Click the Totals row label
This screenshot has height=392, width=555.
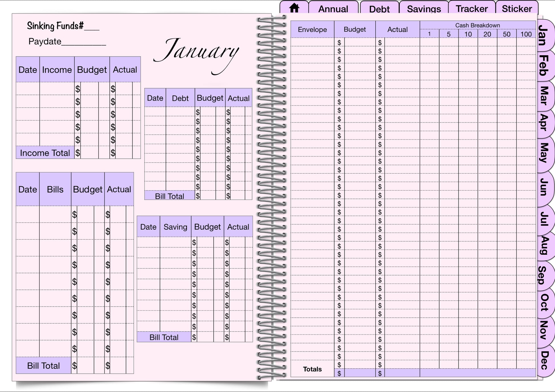coord(312,369)
